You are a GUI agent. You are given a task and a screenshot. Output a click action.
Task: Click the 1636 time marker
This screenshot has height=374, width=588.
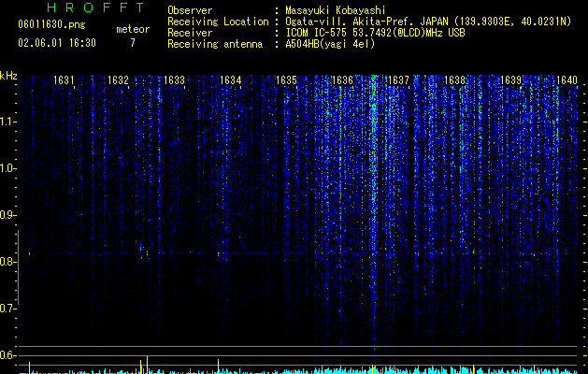pos(342,80)
